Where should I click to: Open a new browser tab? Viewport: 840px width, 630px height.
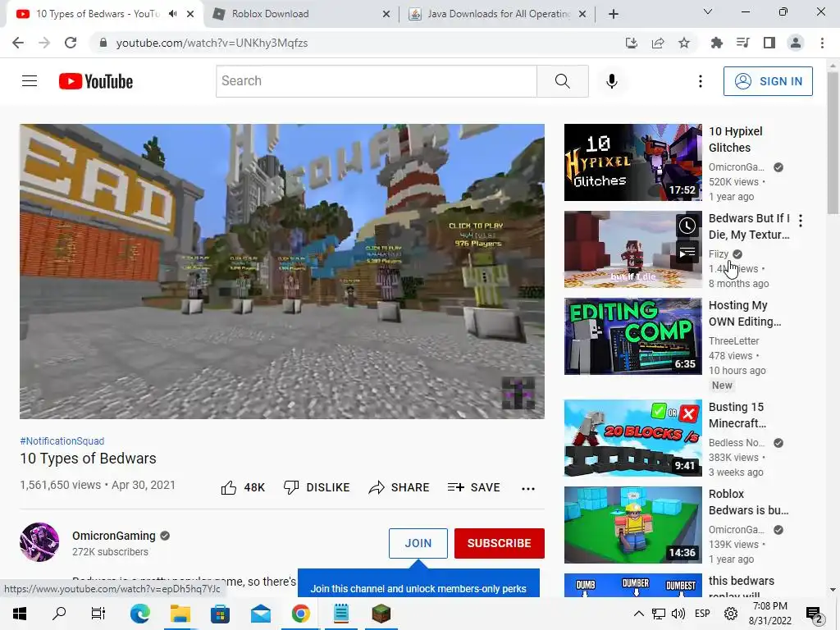coord(614,14)
